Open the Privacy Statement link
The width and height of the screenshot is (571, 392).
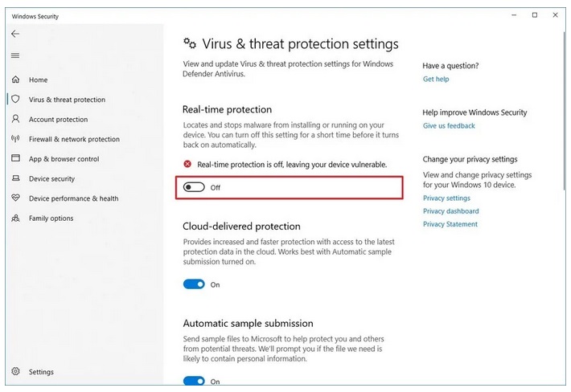pyautogui.click(x=450, y=224)
